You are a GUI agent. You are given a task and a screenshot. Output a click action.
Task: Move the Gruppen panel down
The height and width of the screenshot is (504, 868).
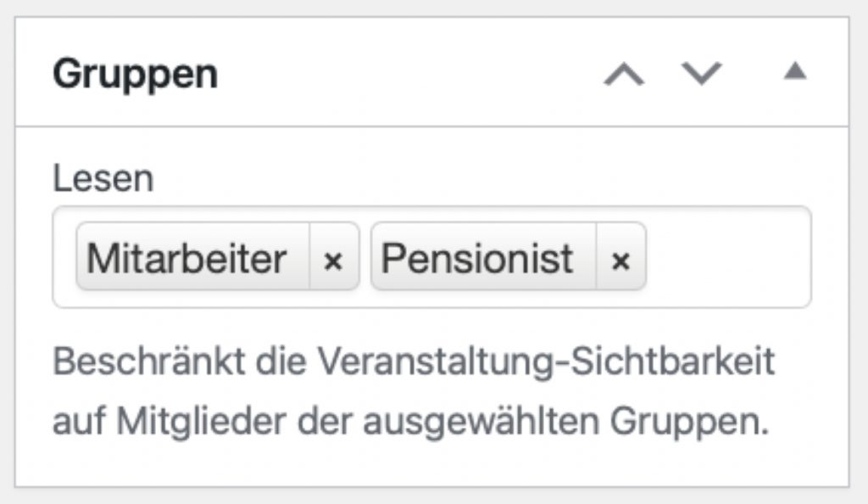tap(703, 75)
